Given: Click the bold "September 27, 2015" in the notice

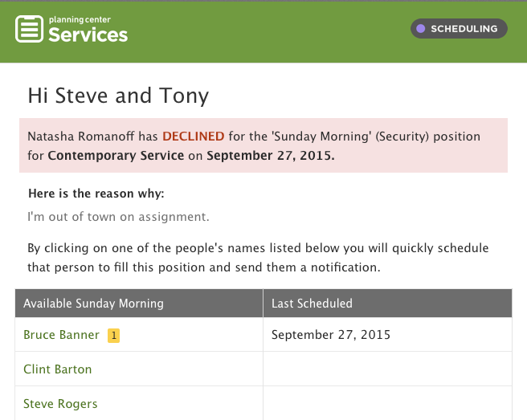Looking at the screenshot, I should pyautogui.click(x=270, y=155).
